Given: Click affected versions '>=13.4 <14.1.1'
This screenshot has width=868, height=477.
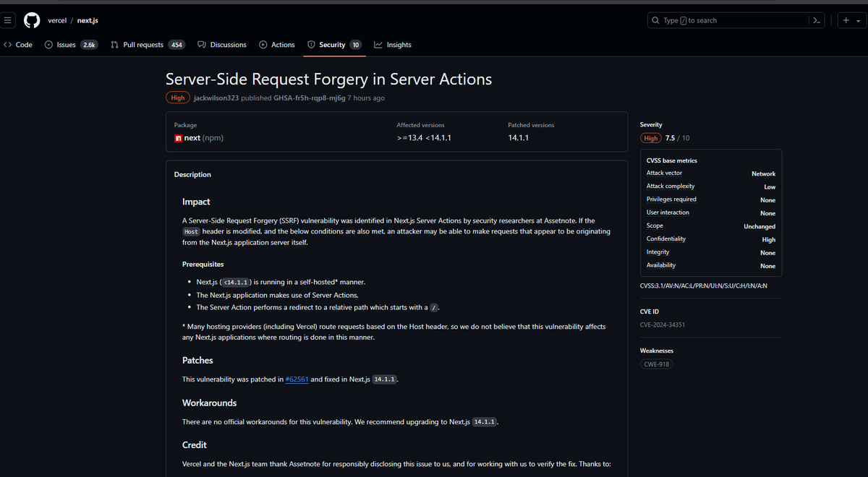Looking at the screenshot, I should pyautogui.click(x=425, y=137).
